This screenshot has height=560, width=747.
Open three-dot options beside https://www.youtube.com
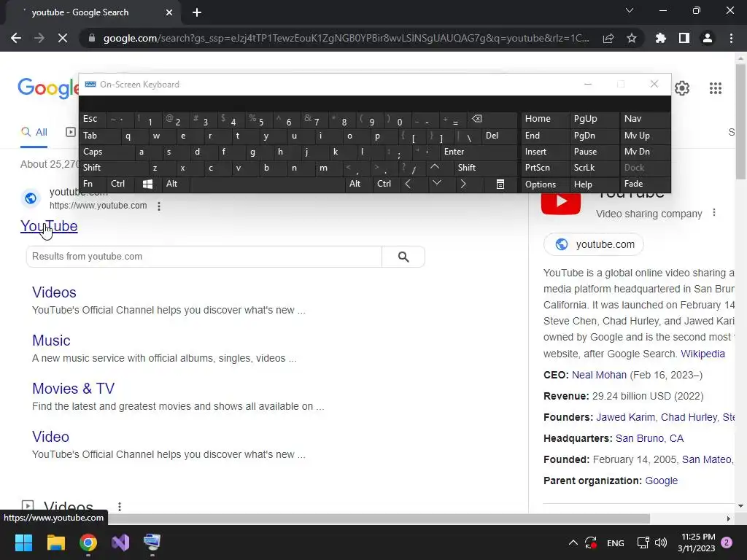coord(159,206)
